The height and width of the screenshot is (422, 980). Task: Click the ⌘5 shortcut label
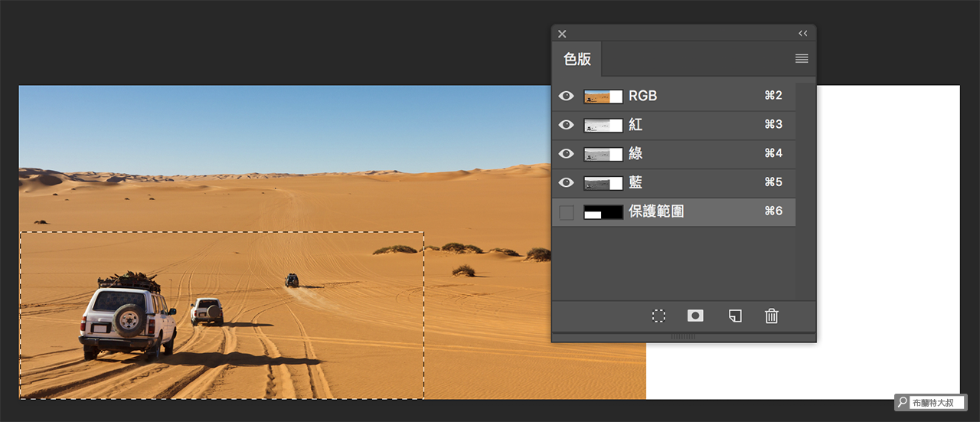pyautogui.click(x=773, y=182)
